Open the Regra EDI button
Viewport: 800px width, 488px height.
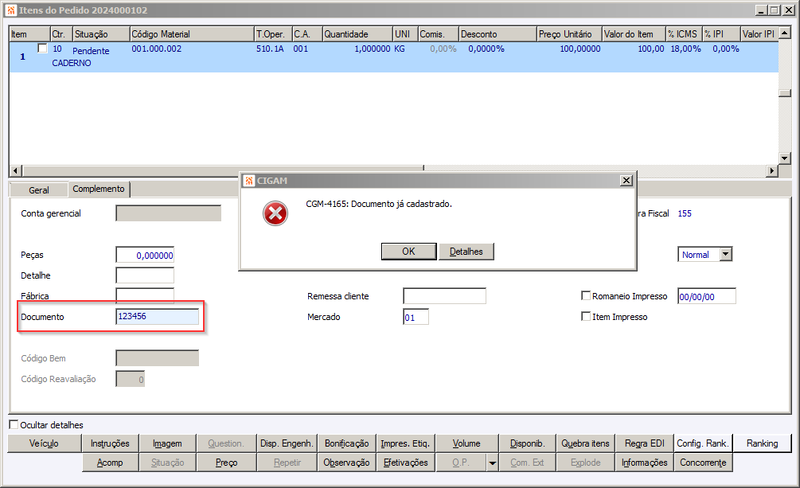pos(644,444)
